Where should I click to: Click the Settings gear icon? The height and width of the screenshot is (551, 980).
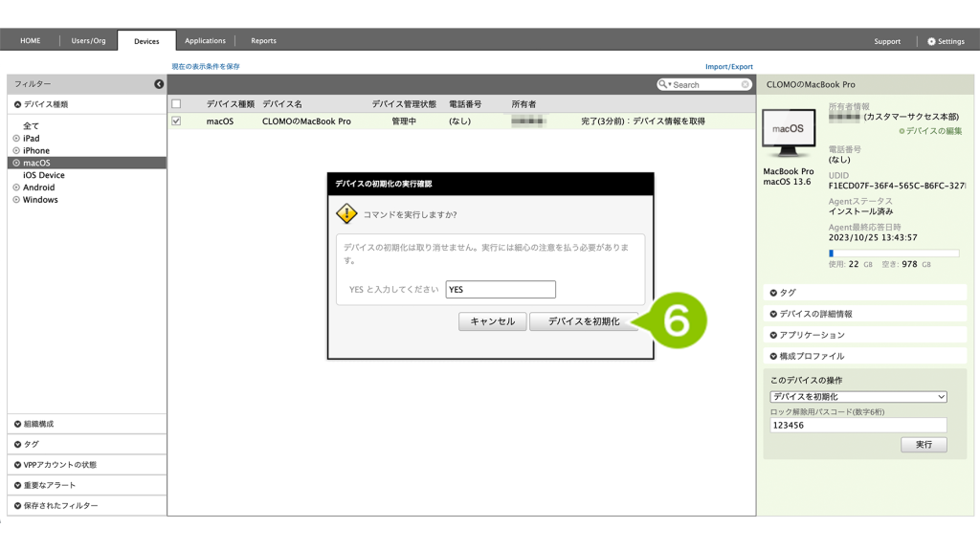931,41
